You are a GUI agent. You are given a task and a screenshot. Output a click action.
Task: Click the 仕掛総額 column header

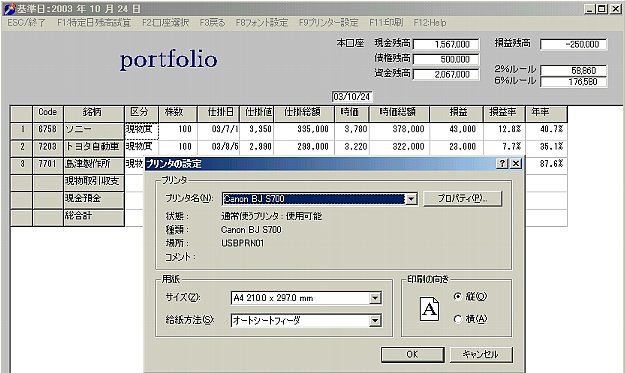coord(304,114)
